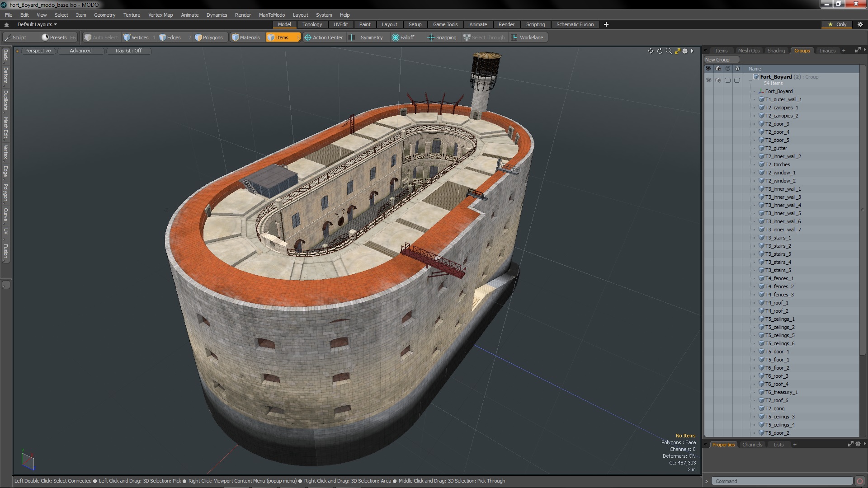The height and width of the screenshot is (488, 868).
Task: Open the Advanced shading style dropdown
Action: (x=80, y=51)
